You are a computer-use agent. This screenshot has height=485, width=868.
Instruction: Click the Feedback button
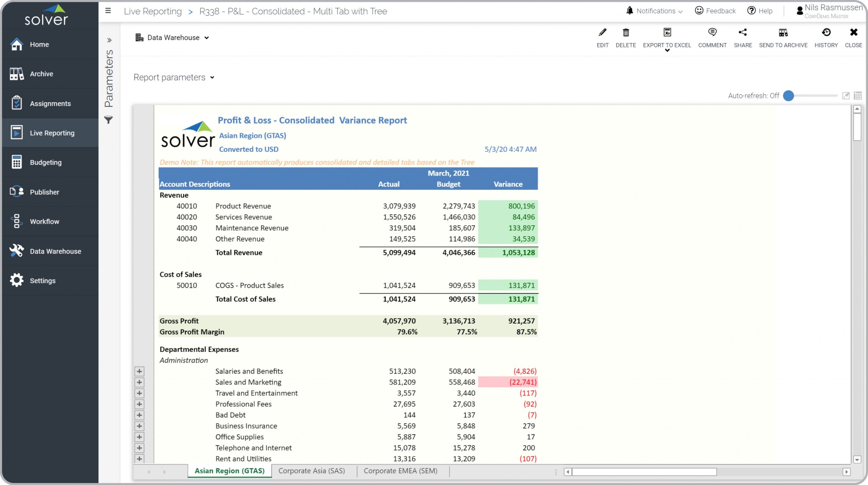point(715,11)
